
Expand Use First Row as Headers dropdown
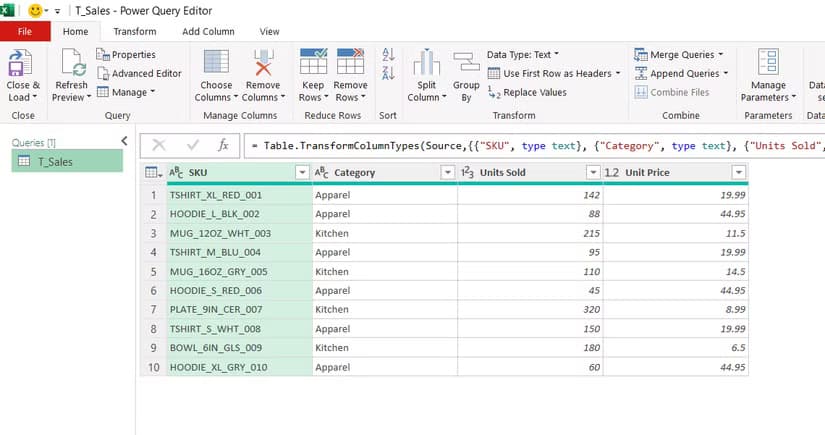pyautogui.click(x=618, y=74)
